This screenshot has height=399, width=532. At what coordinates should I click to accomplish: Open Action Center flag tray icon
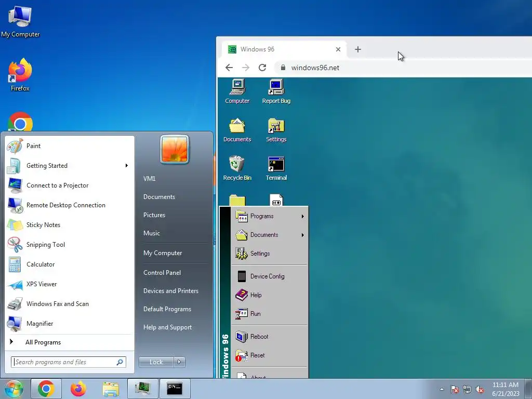(455, 389)
